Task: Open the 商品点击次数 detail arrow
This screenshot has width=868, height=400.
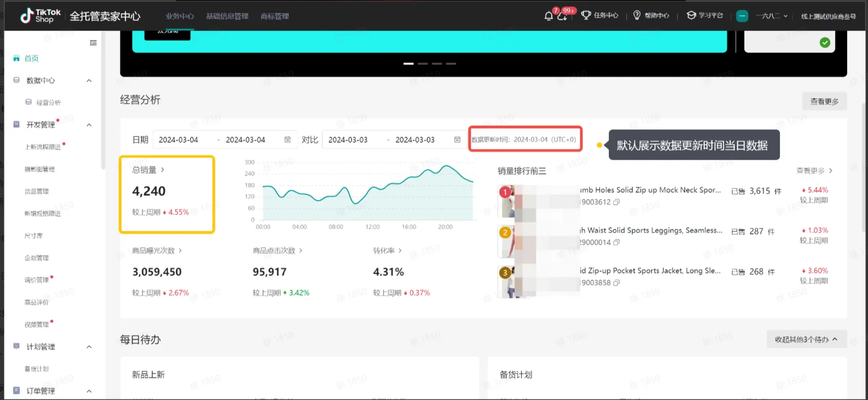Action: click(x=301, y=250)
